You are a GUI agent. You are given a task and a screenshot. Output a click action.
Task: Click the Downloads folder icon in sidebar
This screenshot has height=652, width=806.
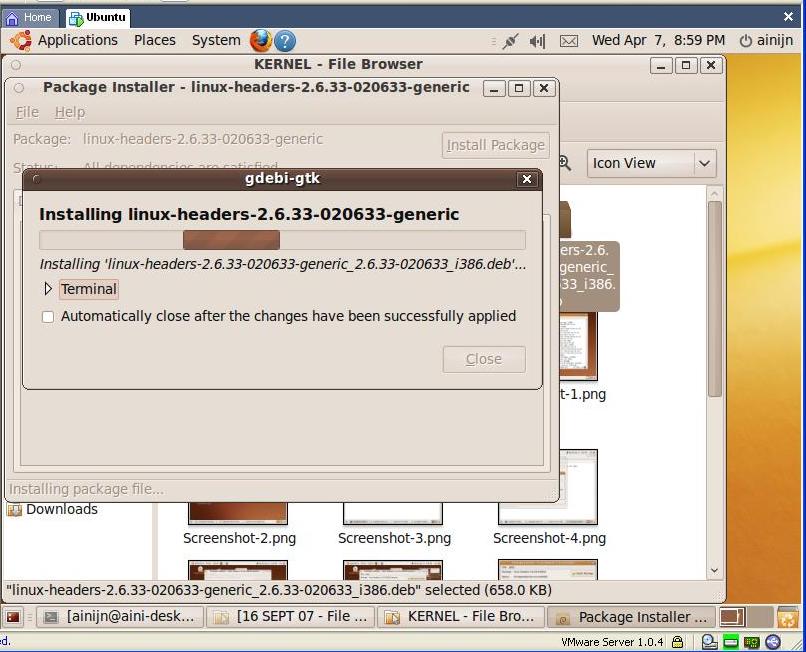tap(14, 510)
